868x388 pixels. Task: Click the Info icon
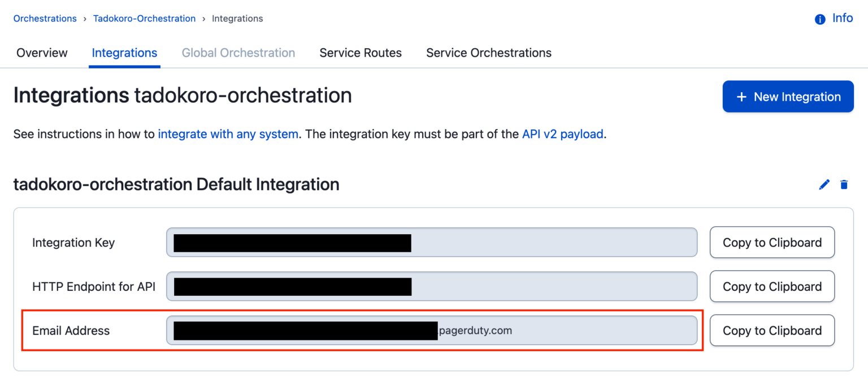coord(819,18)
